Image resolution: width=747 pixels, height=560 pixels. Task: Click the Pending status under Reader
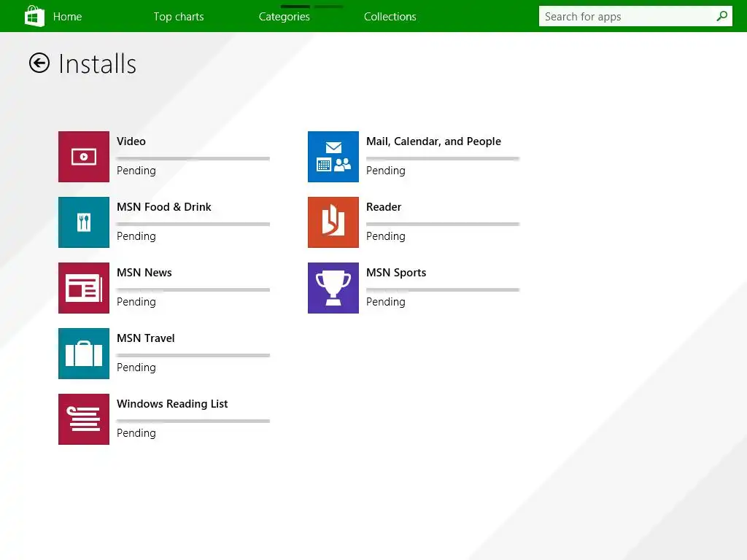click(x=386, y=236)
